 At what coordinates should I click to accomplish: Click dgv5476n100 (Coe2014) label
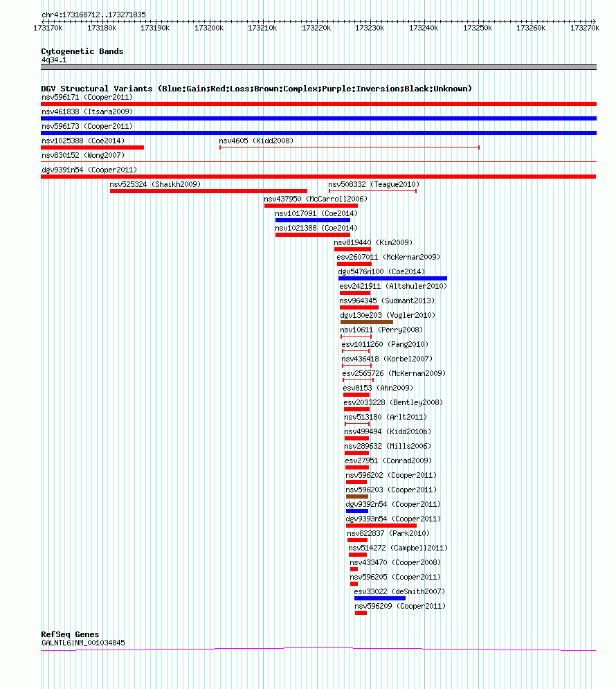click(x=381, y=271)
